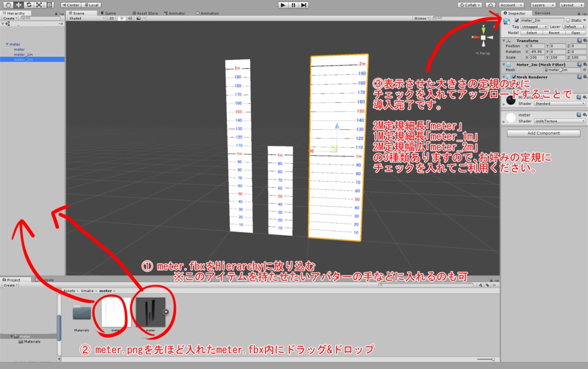Open the Static flags dropdown arrow
The width and height of the screenshot is (588, 369).
tap(584, 20)
